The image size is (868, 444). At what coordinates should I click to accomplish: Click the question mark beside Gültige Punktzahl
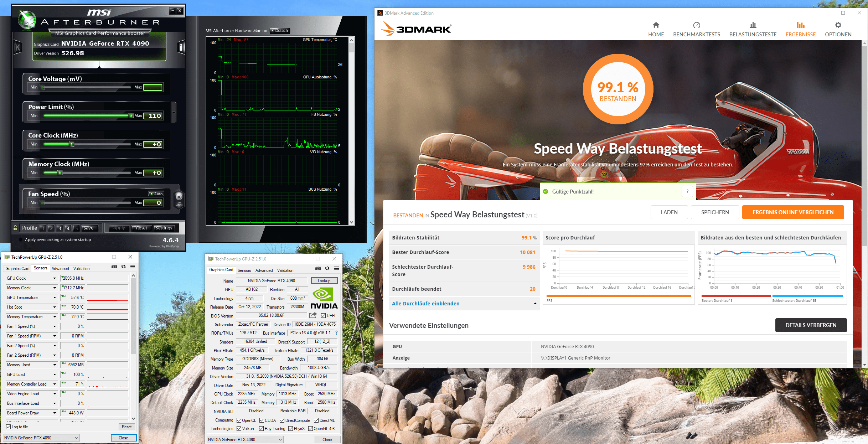pos(687,191)
